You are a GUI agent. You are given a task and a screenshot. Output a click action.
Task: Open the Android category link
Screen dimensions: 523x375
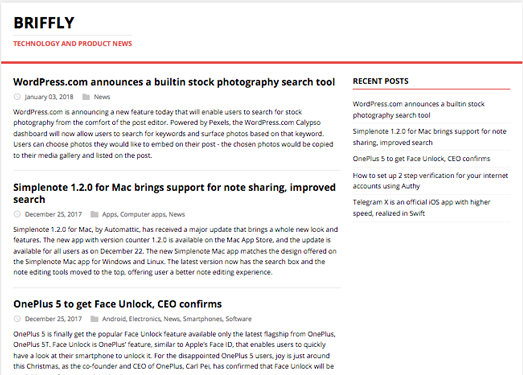point(114,319)
